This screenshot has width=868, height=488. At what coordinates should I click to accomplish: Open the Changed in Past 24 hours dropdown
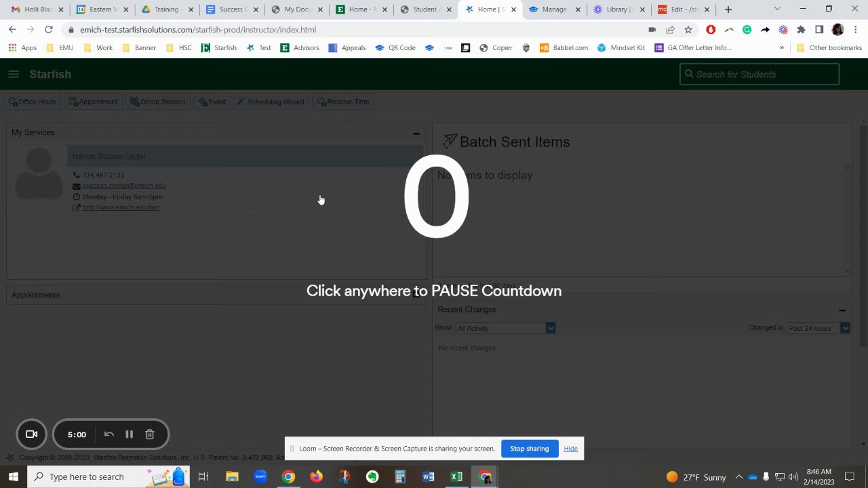tap(818, 328)
